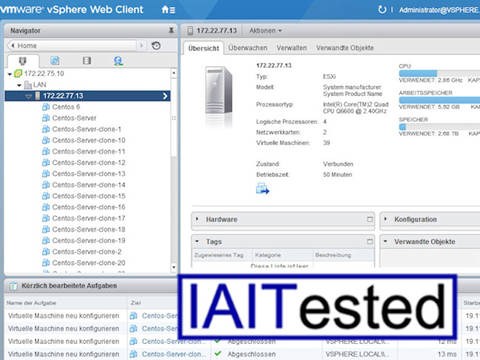Viewport: 480px width, 360px height.
Task: Open navigator history icon
Action: tap(156, 45)
